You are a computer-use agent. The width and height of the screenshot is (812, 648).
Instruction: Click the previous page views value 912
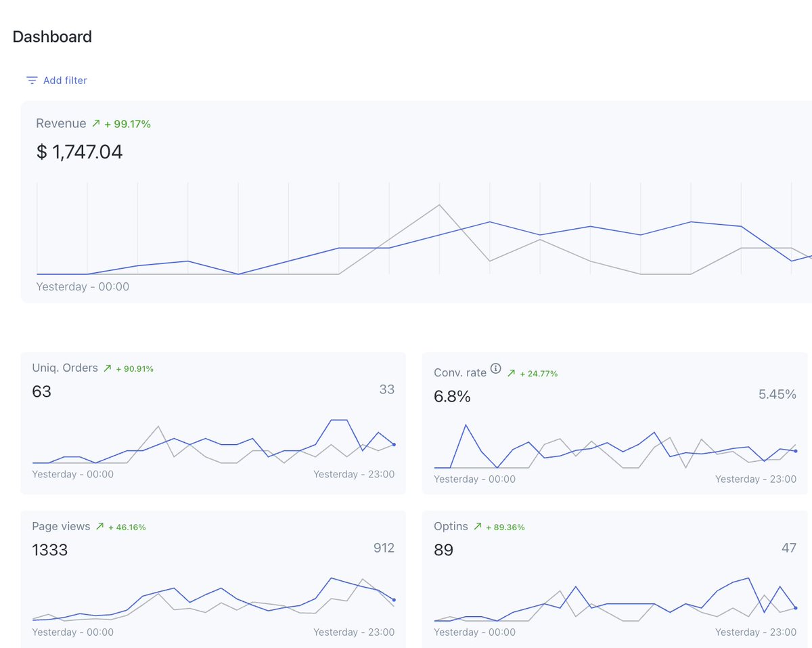pos(384,548)
